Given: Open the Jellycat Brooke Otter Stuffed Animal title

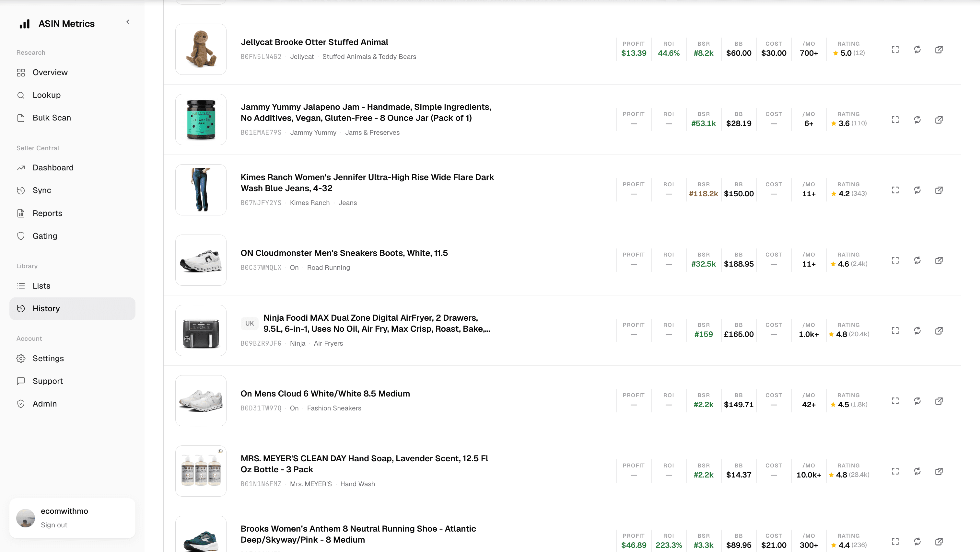Looking at the screenshot, I should [x=314, y=42].
